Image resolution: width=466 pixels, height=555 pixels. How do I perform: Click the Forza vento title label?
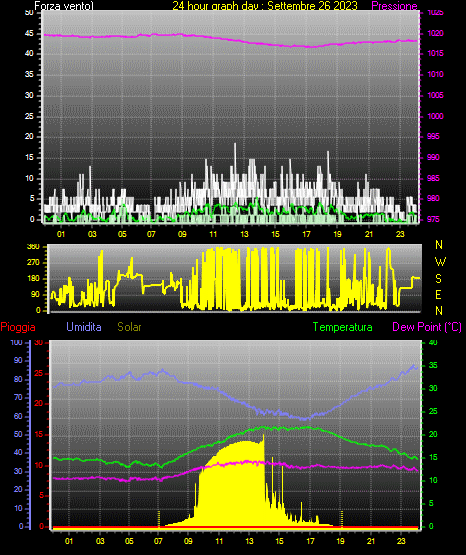pyautogui.click(x=64, y=6)
